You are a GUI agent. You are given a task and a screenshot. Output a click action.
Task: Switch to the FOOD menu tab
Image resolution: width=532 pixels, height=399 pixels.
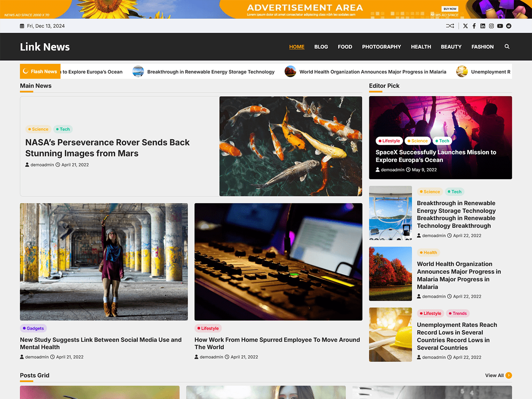point(345,47)
